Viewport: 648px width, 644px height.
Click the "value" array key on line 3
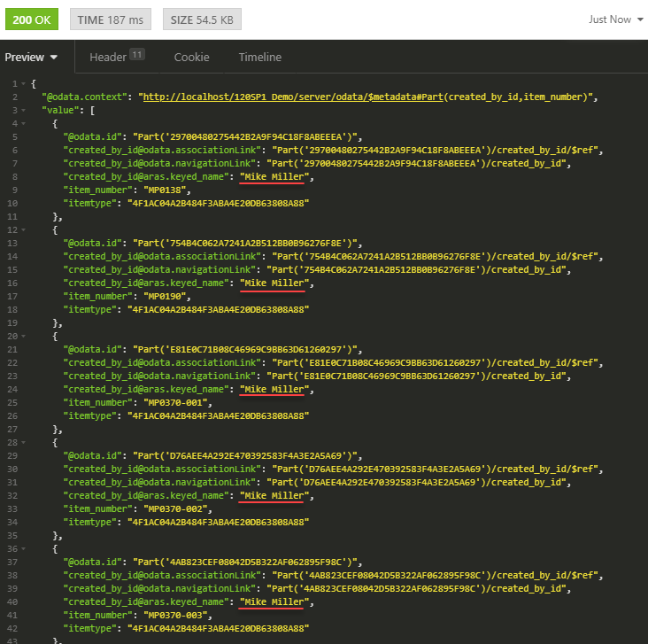(x=59, y=110)
